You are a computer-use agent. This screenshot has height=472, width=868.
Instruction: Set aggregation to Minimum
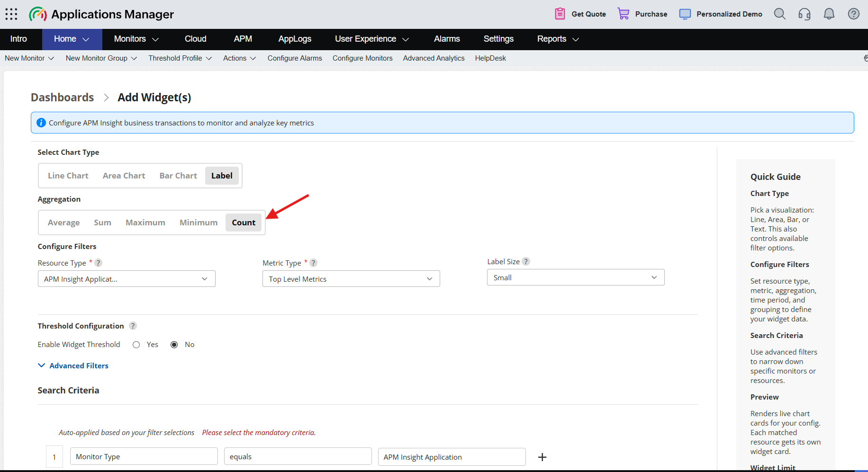pos(199,223)
